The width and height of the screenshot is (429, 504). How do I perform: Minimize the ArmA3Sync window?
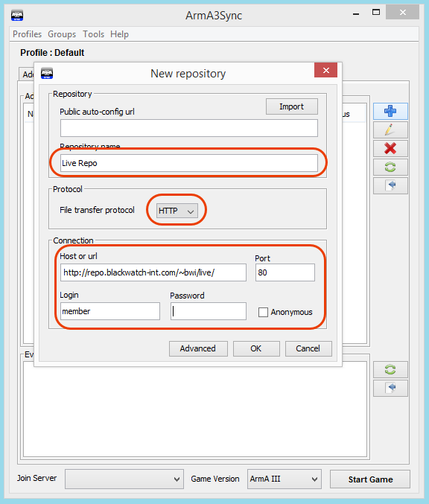356,13
